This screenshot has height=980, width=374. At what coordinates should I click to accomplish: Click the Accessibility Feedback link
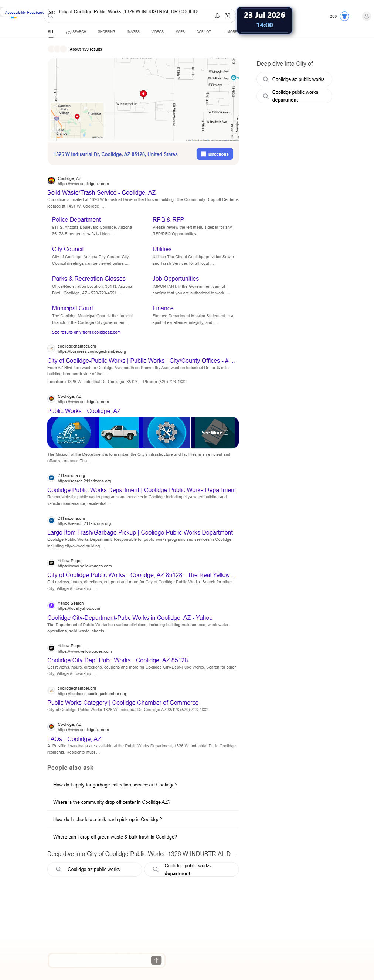coord(24,13)
